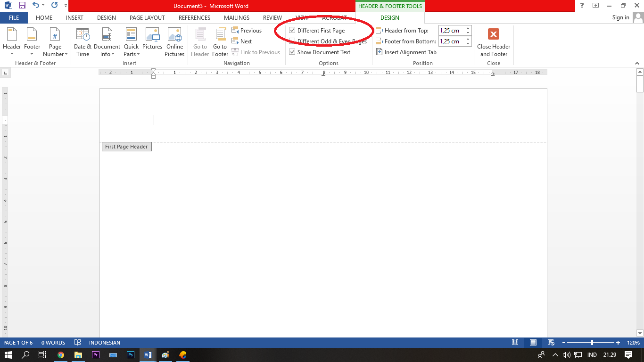Open the Header gallery button
644x362 pixels.
tap(12, 41)
